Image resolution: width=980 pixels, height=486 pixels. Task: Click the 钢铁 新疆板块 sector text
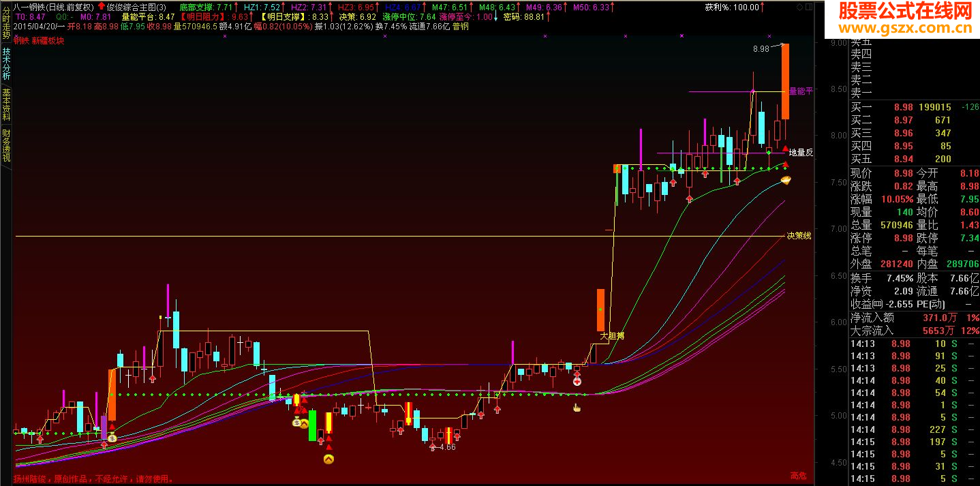pyautogui.click(x=39, y=40)
